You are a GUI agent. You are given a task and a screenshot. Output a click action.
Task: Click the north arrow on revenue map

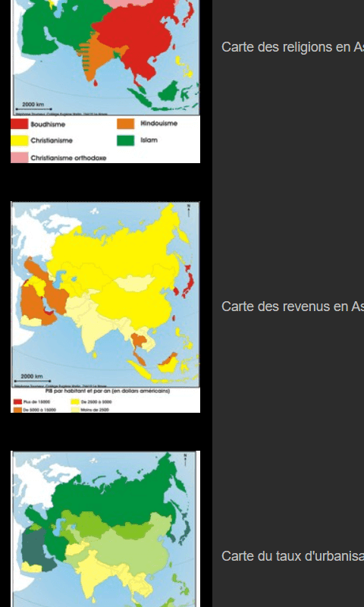tap(189, 211)
